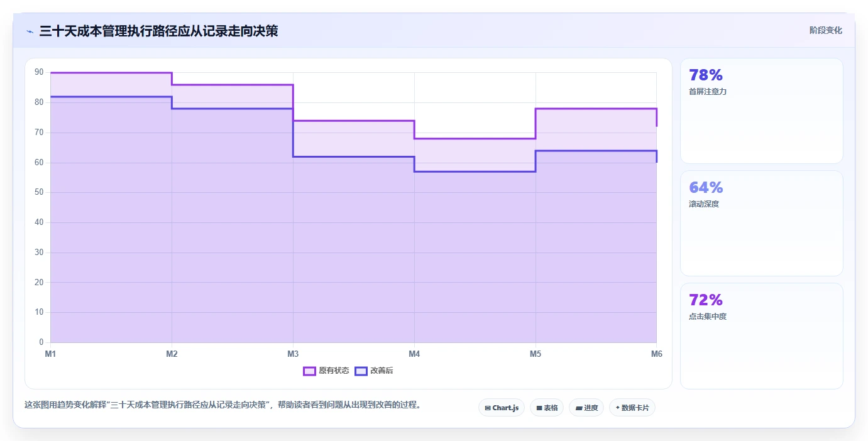Screen dimensions: 868x441
Task: Click the 数据卡片 tag chip
Action: (632, 408)
